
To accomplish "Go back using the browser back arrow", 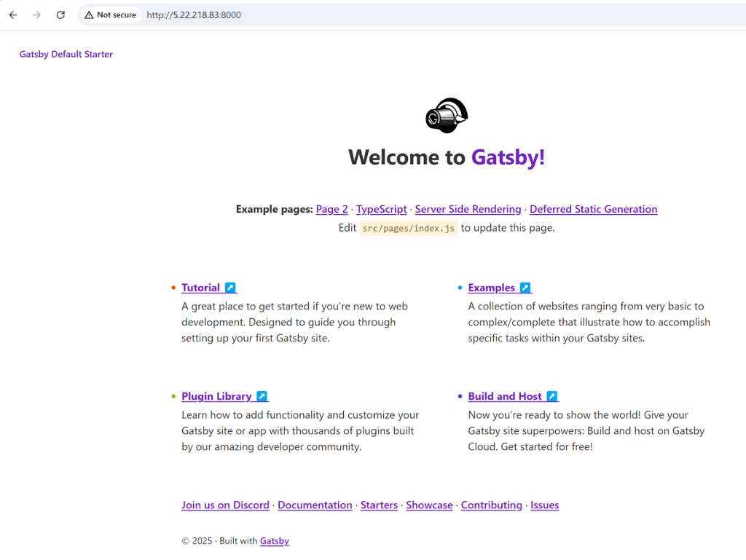I will point(13,15).
